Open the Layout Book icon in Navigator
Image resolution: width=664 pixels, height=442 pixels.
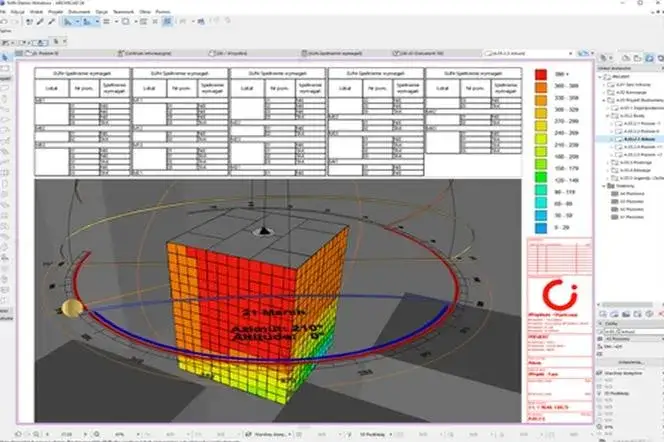click(649, 58)
